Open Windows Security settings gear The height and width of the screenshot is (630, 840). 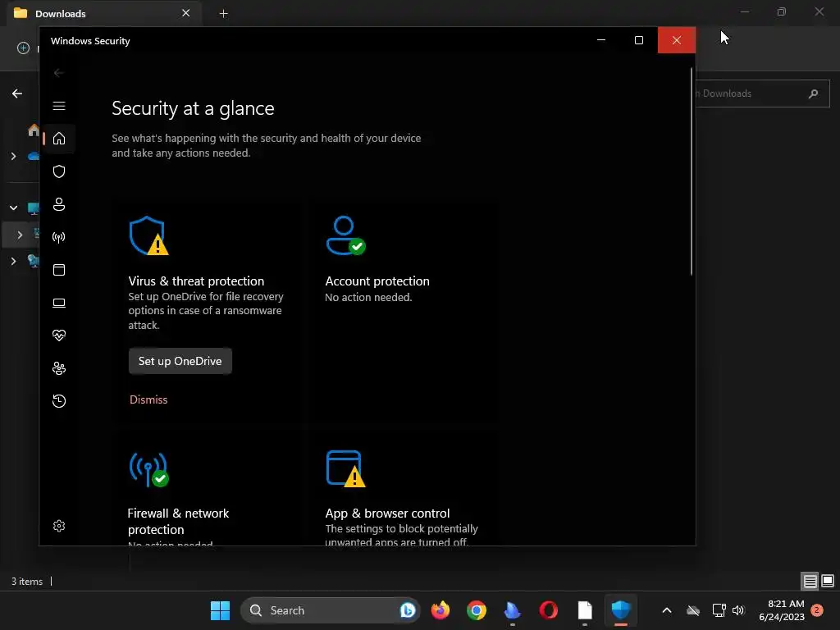(59, 526)
